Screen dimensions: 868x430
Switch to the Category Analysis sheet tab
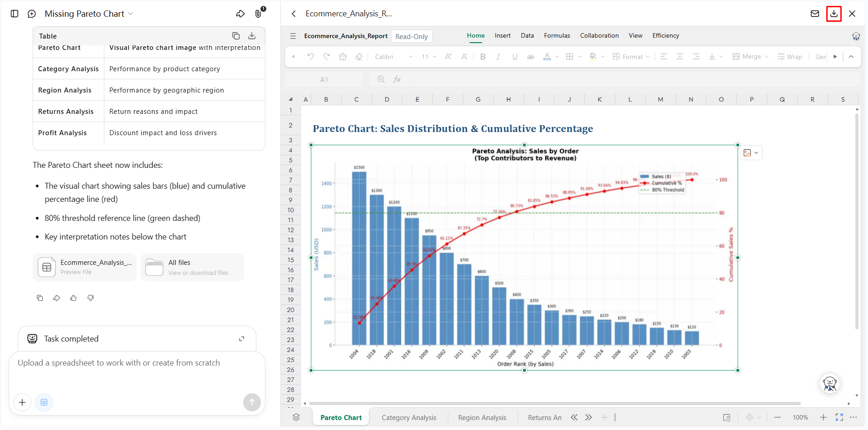pyautogui.click(x=409, y=418)
